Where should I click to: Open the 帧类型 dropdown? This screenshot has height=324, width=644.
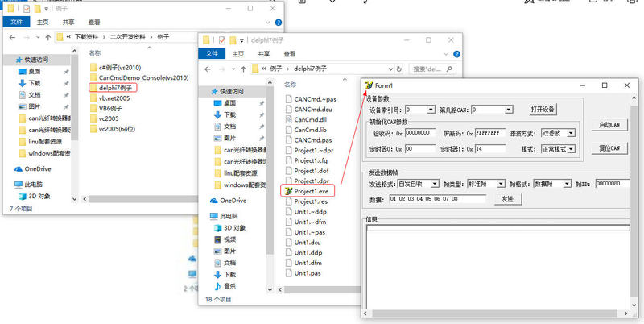(501, 184)
